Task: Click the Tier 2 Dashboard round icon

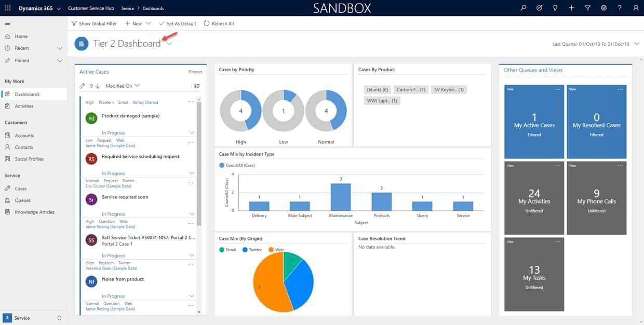Action: point(82,44)
